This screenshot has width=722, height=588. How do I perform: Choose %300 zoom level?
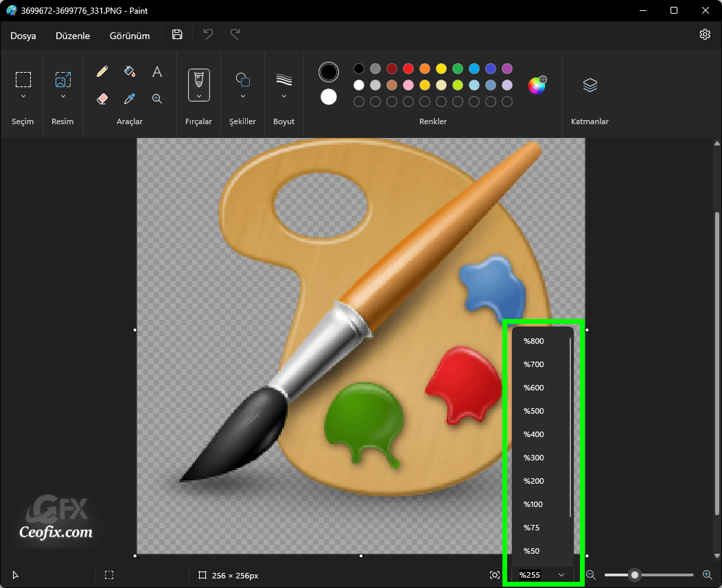point(541,458)
